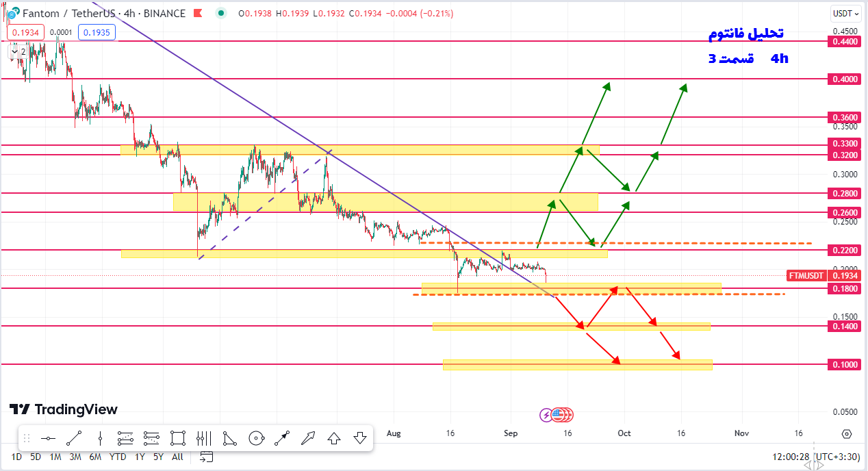Screen dimensions: 868x471
Task: Switch to the YTD time range
Action: click(x=118, y=457)
